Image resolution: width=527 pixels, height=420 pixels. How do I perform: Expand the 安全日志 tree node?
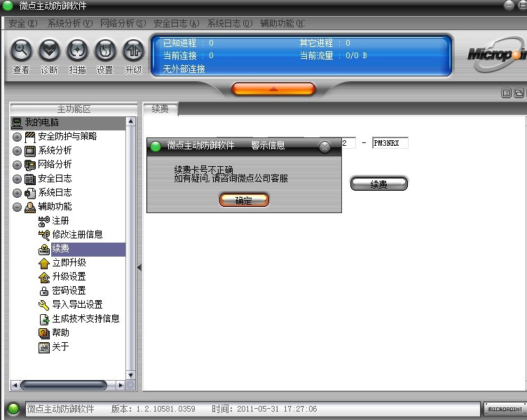tap(17, 179)
